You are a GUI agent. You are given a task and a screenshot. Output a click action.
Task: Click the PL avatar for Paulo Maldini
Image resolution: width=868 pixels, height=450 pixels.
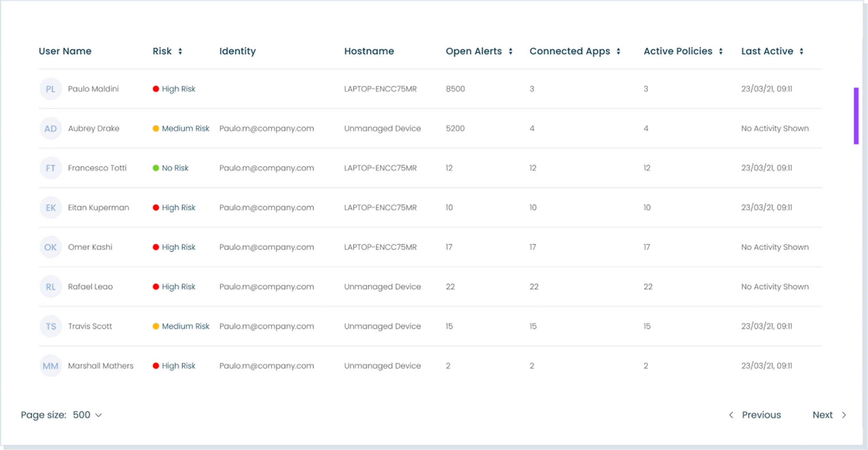point(51,89)
